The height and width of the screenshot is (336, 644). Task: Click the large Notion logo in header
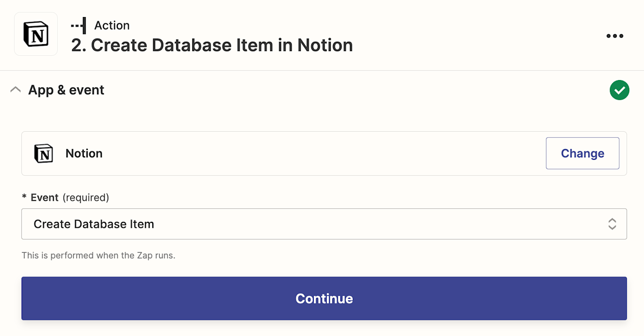coord(36,34)
